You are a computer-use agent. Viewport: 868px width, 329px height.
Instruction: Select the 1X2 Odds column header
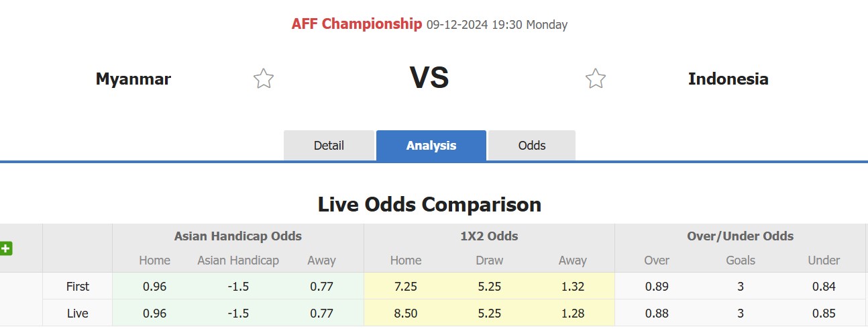489,236
